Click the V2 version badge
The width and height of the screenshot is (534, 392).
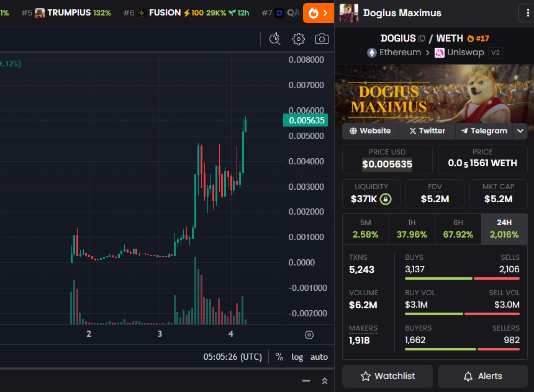point(495,53)
